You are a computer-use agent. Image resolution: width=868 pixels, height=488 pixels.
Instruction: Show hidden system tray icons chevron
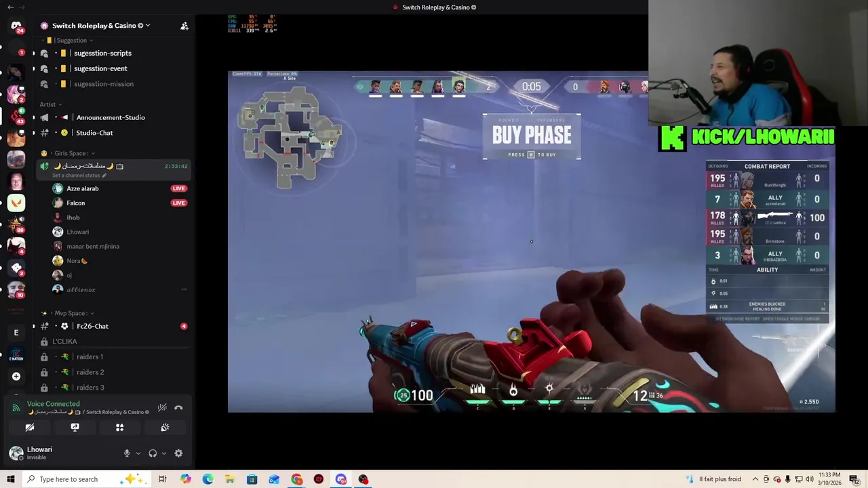click(x=755, y=479)
